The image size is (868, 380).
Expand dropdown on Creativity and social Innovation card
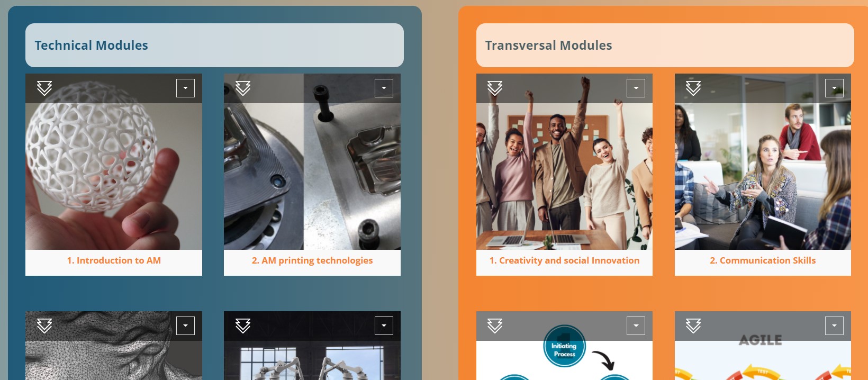636,88
